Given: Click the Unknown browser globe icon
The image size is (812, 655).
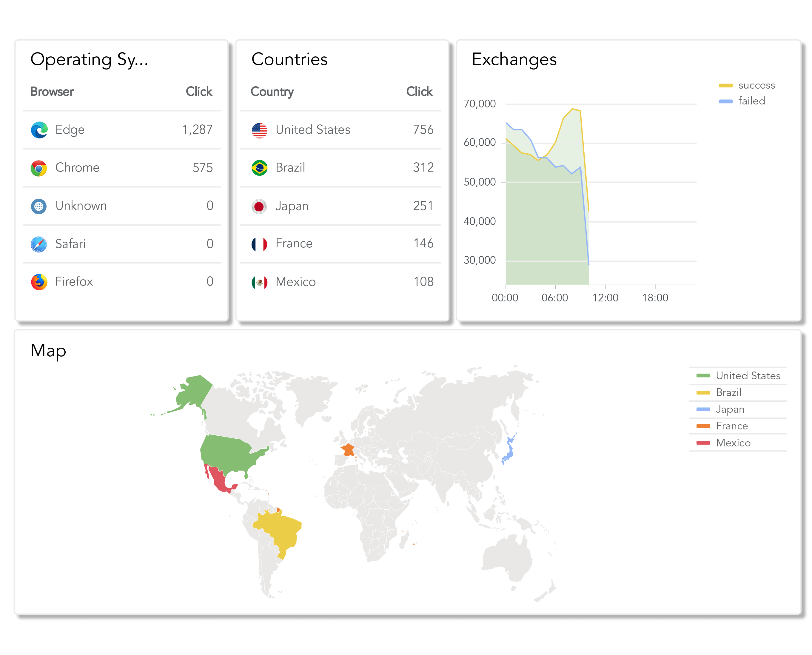Looking at the screenshot, I should point(39,206).
